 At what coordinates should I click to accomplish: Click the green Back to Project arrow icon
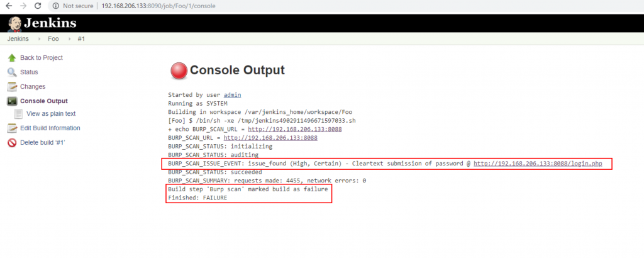pyautogui.click(x=11, y=58)
